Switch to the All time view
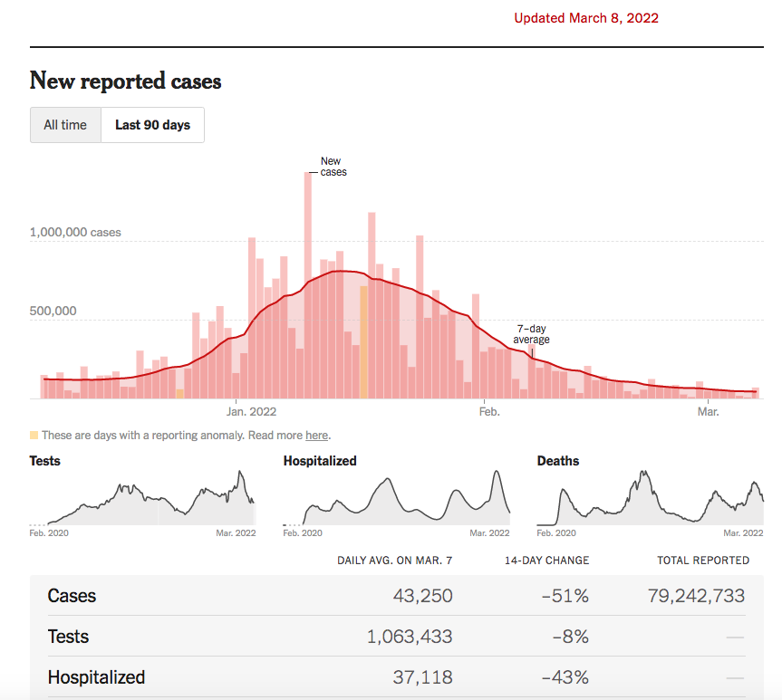The height and width of the screenshot is (700, 782). [x=65, y=125]
